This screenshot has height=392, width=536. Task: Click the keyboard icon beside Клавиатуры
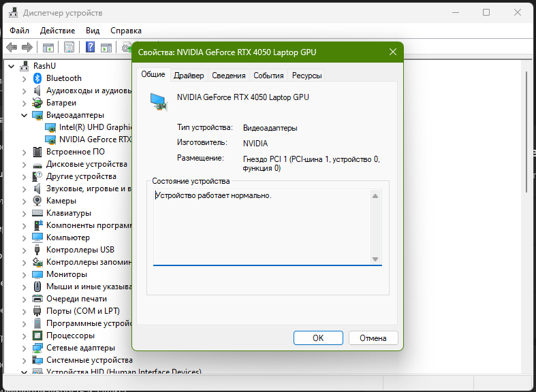pyautogui.click(x=37, y=213)
